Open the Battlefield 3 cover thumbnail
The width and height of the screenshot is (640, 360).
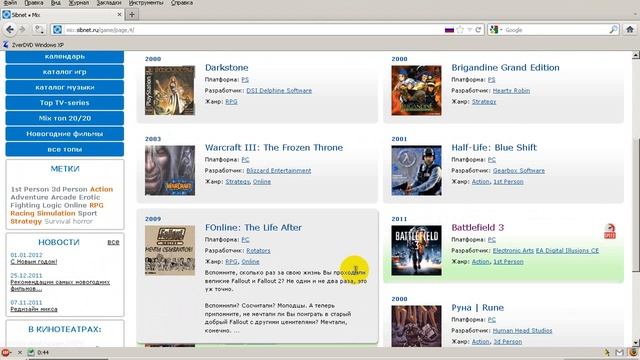tap(416, 250)
